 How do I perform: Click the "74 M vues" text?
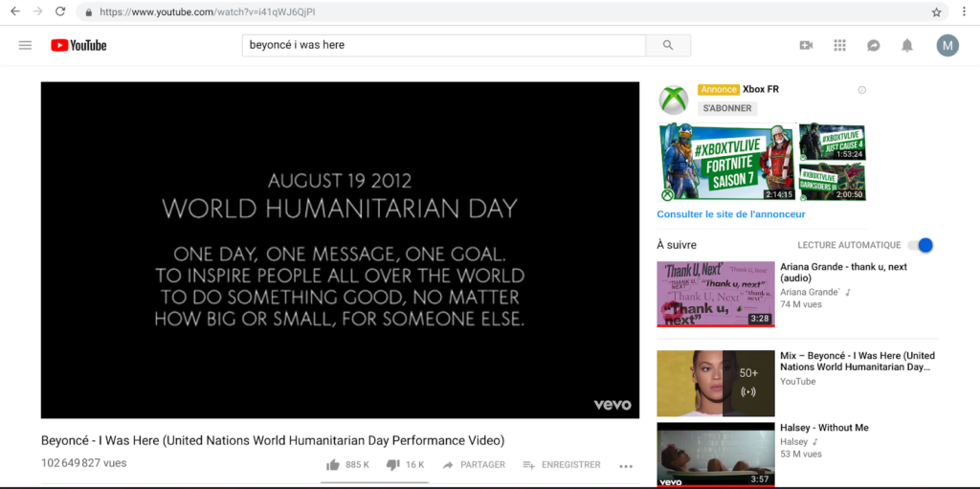(x=801, y=304)
